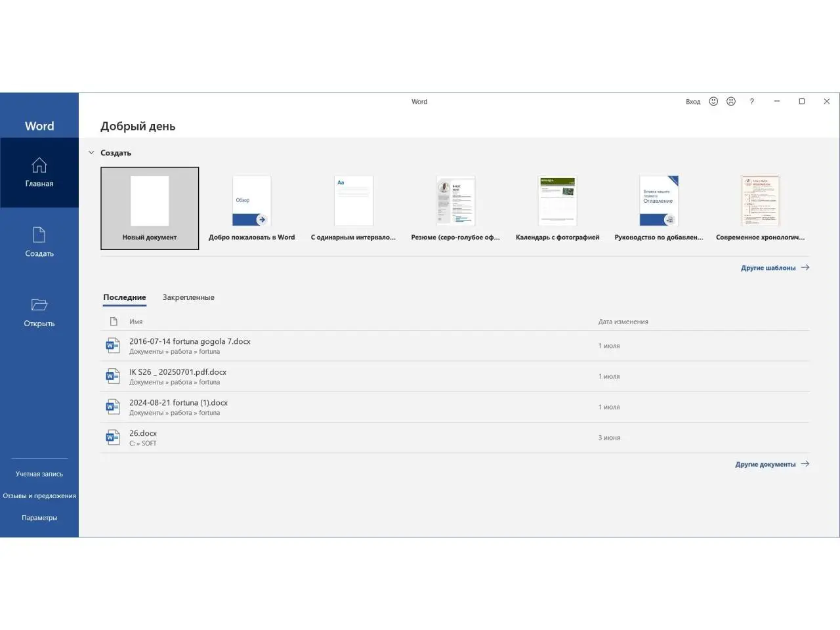Open file 2024-08-21 fortuna (1).docx
The width and height of the screenshot is (840, 630).
pyautogui.click(x=455, y=407)
